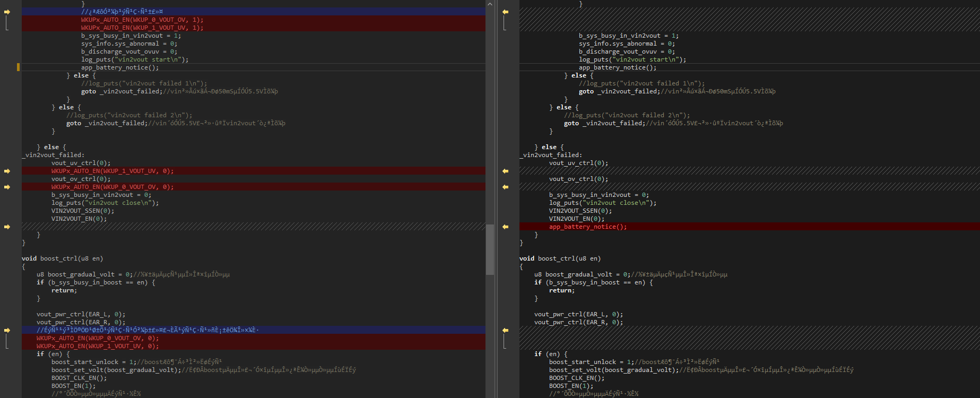This screenshot has height=398, width=980.
Task: Click 'BOOST_CLK_EN();' in left pane
Action: (79, 378)
